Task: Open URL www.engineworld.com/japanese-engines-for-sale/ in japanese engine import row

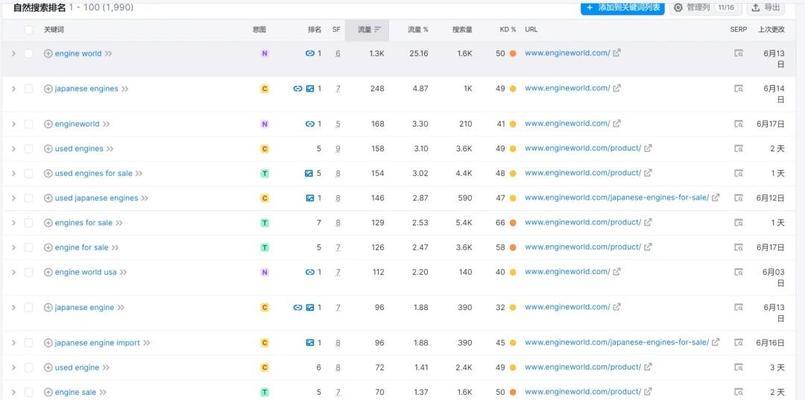Action: tap(617, 342)
